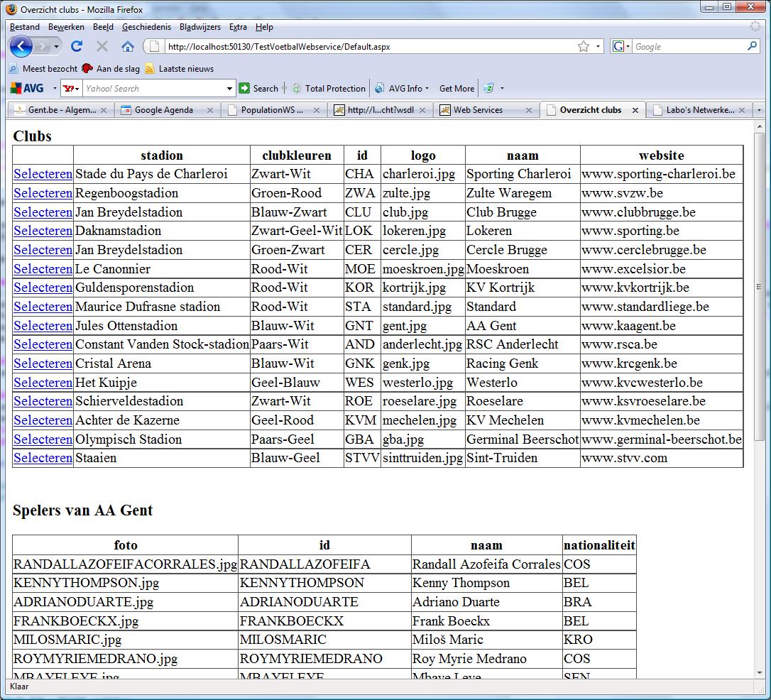
Task: Click the Google search magnifier icon
Action: point(753,47)
